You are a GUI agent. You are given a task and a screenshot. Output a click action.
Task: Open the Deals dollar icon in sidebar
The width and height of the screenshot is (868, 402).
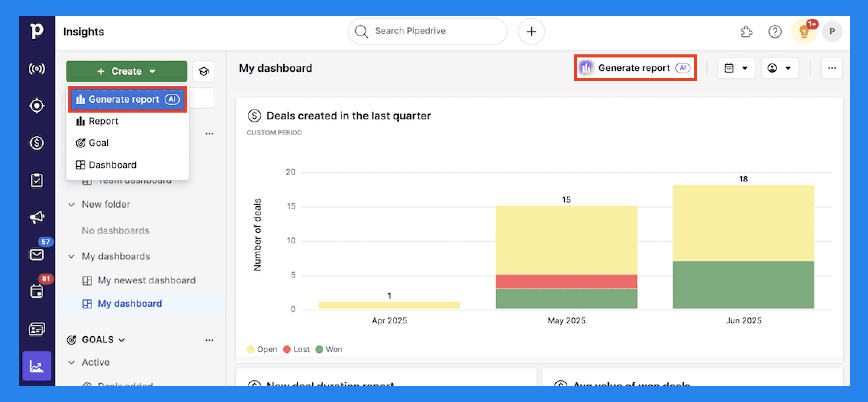pos(37,143)
